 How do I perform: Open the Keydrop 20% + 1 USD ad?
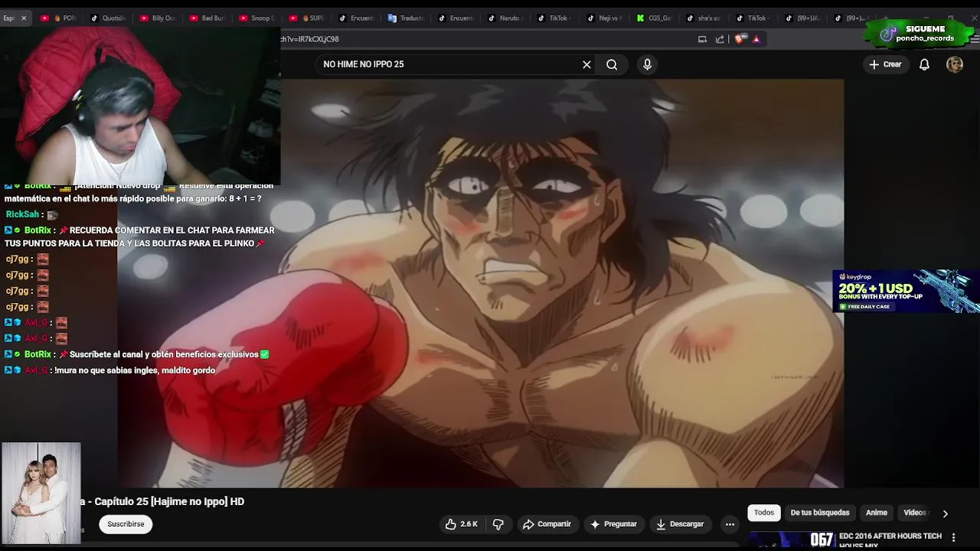906,291
